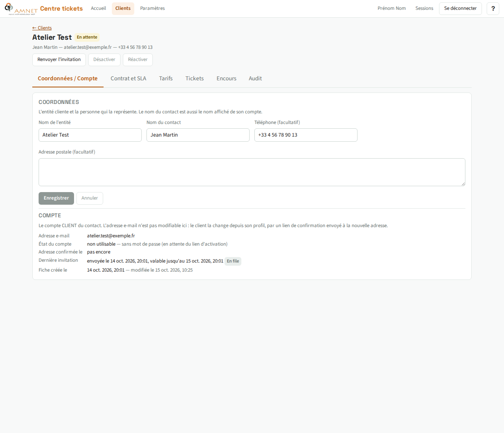Image resolution: width=504 pixels, height=433 pixels.
Task: Switch to the Tarifs tab
Action: pyautogui.click(x=166, y=78)
